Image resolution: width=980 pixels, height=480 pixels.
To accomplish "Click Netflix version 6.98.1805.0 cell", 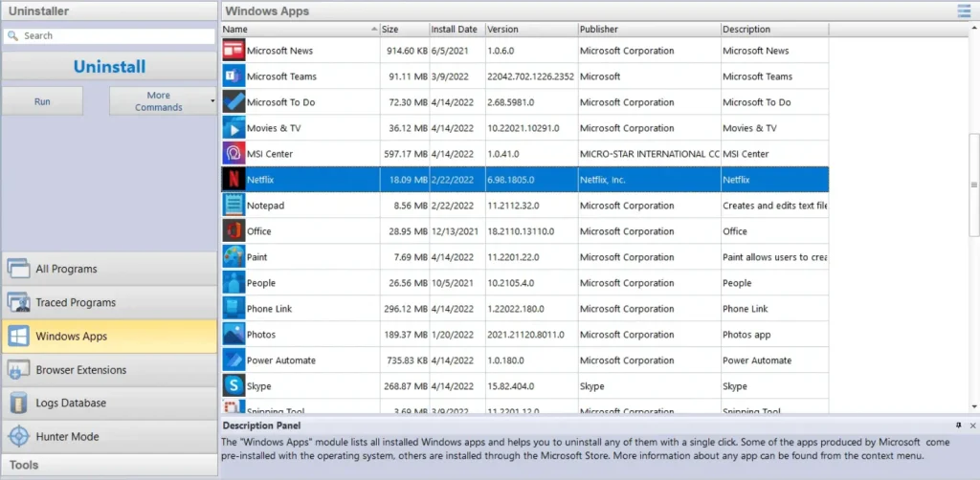I will pyautogui.click(x=531, y=180).
